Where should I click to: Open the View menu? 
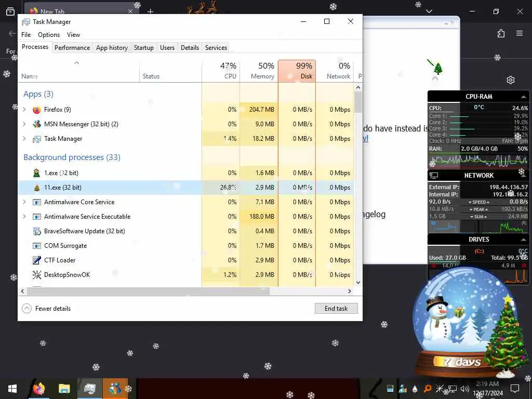[x=73, y=35]
